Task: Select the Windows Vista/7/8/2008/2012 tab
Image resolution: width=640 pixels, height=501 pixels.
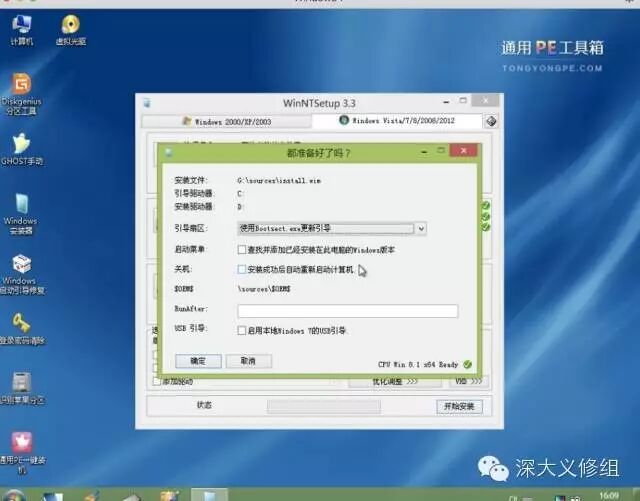Action: pos(397,120)
